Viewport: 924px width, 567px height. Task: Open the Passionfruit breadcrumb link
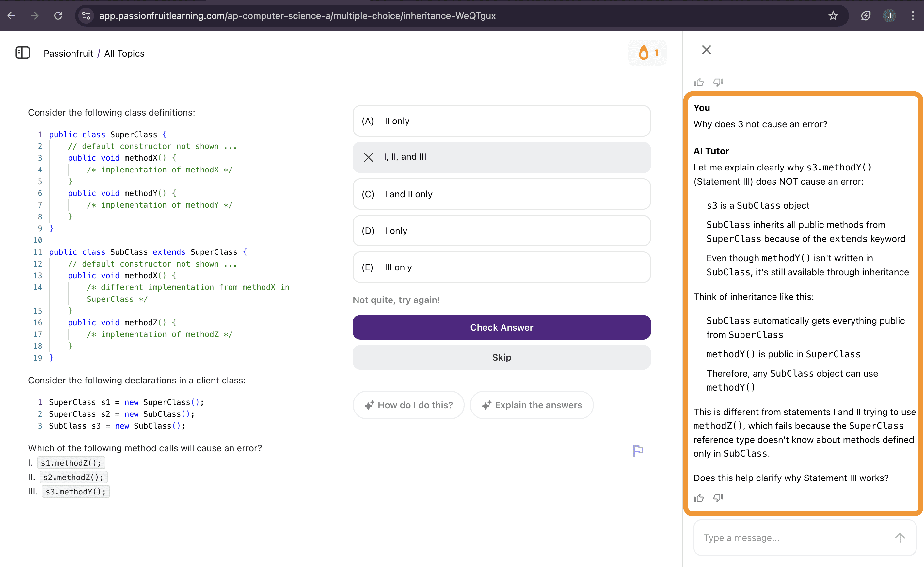pyautogui.click(x=68, y=53)
